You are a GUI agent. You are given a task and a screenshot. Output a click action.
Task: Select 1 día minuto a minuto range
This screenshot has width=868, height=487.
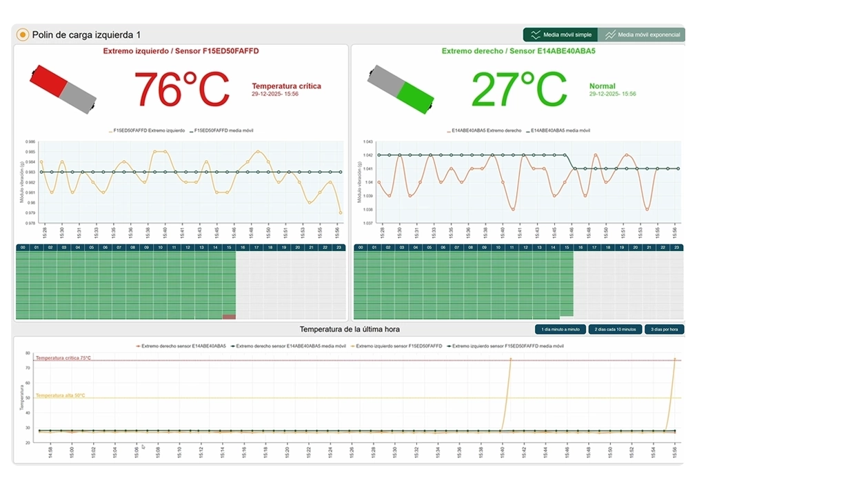click(x=561, y=330)
